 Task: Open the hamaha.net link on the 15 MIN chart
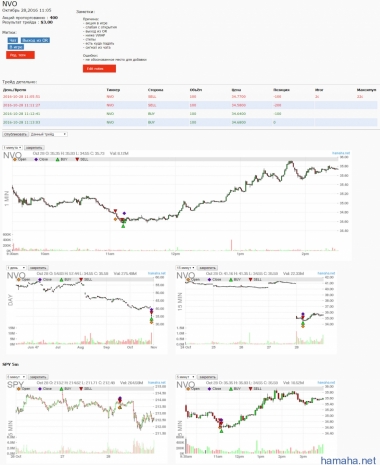(326, 273)
